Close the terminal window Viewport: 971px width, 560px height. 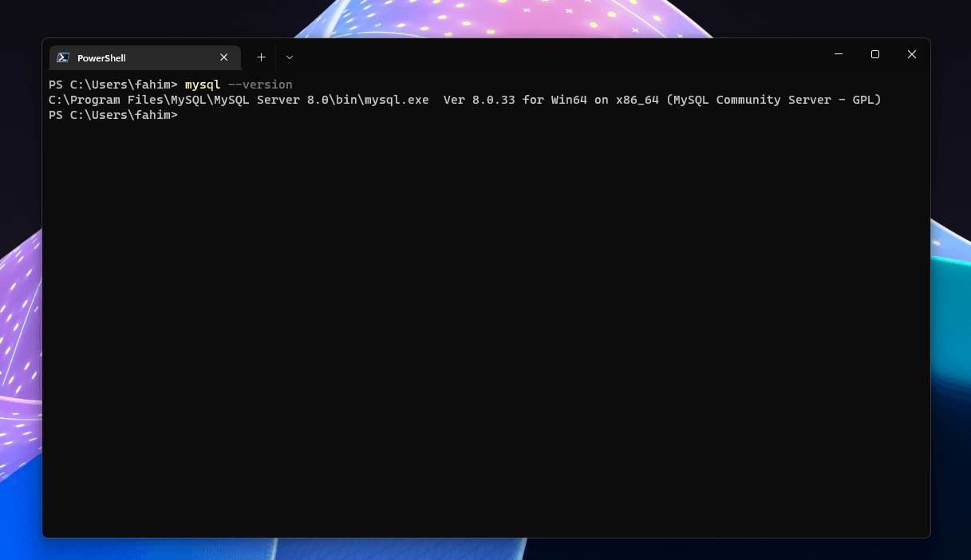pos(912,54)
